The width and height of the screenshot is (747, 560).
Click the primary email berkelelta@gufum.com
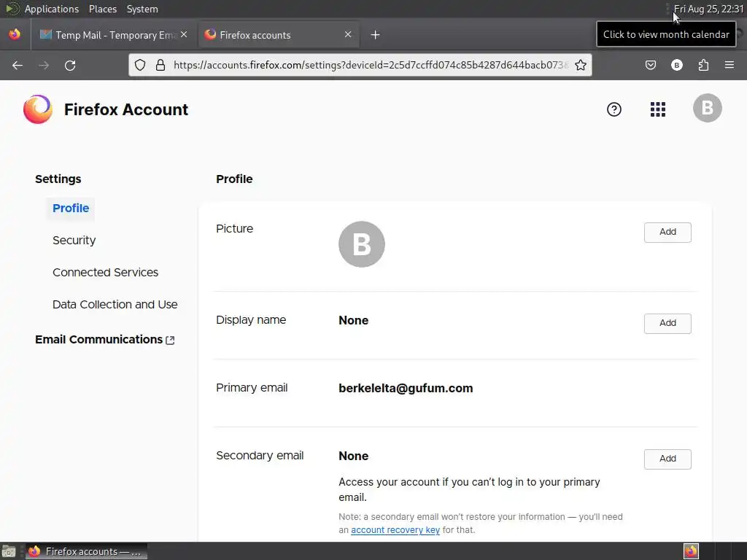[406, 388]
